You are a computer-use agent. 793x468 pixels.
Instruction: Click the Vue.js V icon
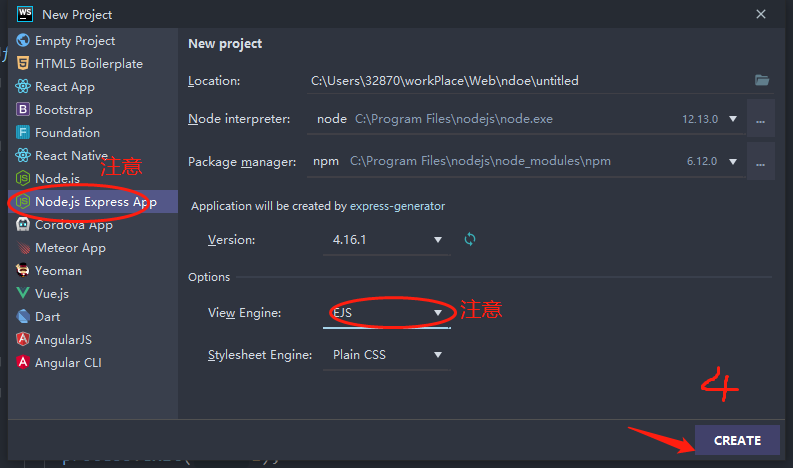(x=23, y=293)
